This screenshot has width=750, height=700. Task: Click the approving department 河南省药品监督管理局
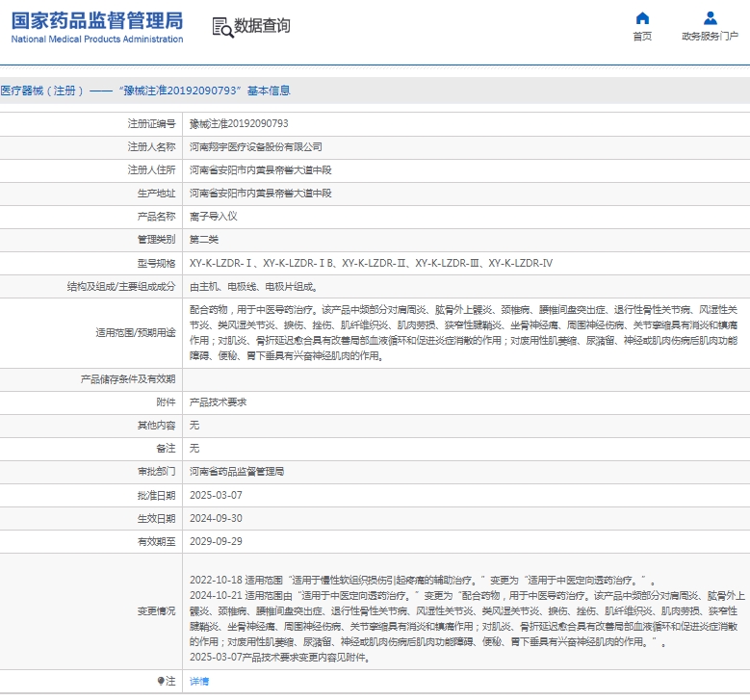[x=237, y=472]
